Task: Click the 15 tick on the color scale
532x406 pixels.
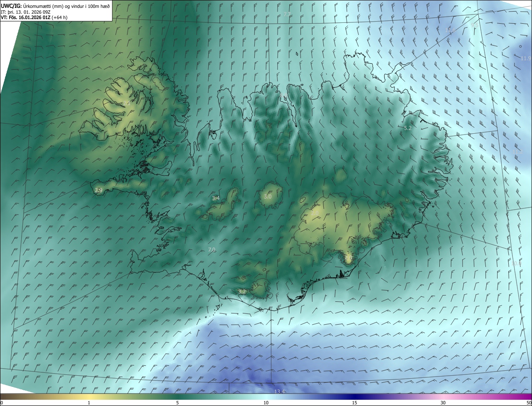Action: (355, 403)
